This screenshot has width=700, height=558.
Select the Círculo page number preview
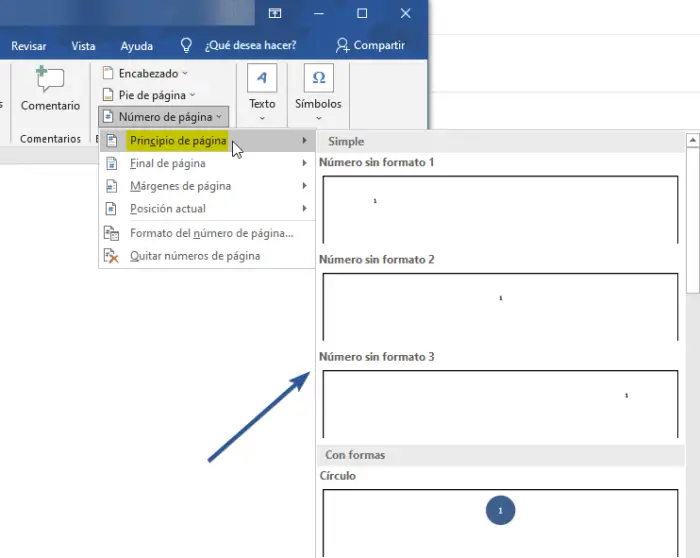pyautogui.click(x=500, y=523)
